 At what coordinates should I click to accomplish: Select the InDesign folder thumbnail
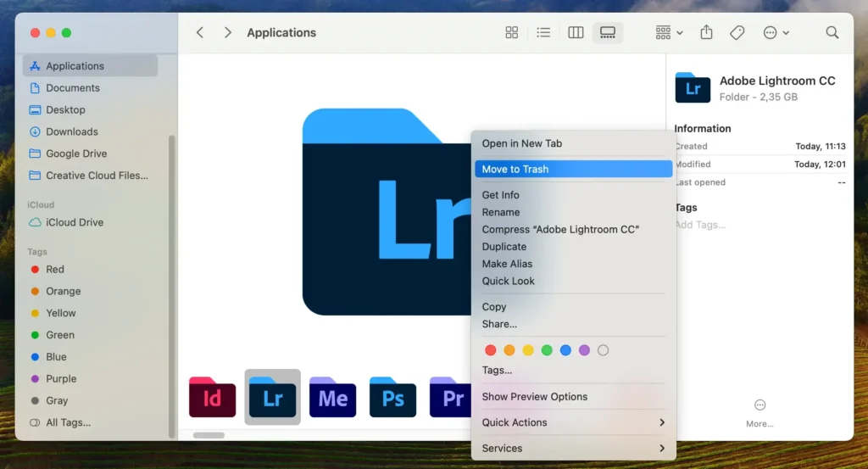coord(213,397)
